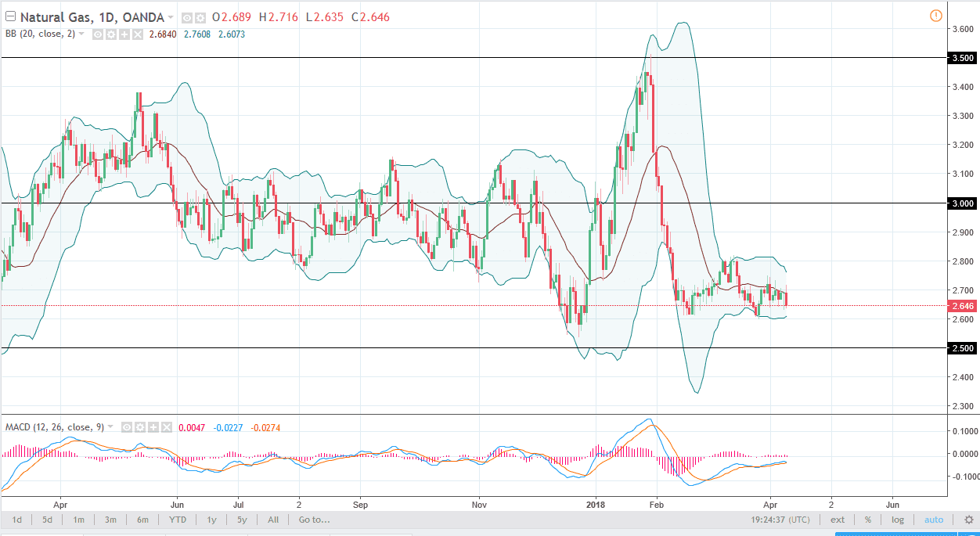Show All data range
The width and height of the screenshot is (980, 536).
click(x=273, y=520)
